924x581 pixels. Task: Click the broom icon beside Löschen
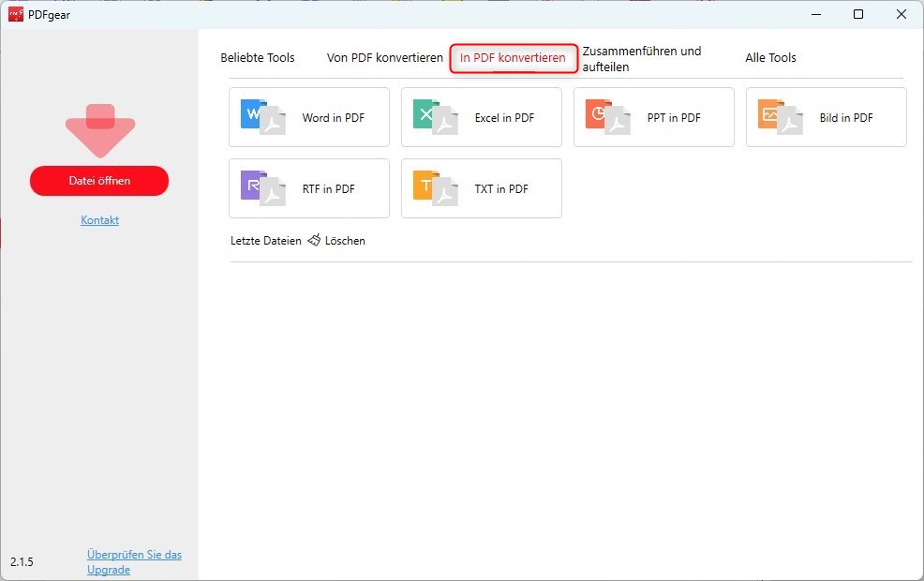click(x=314, y=241)
